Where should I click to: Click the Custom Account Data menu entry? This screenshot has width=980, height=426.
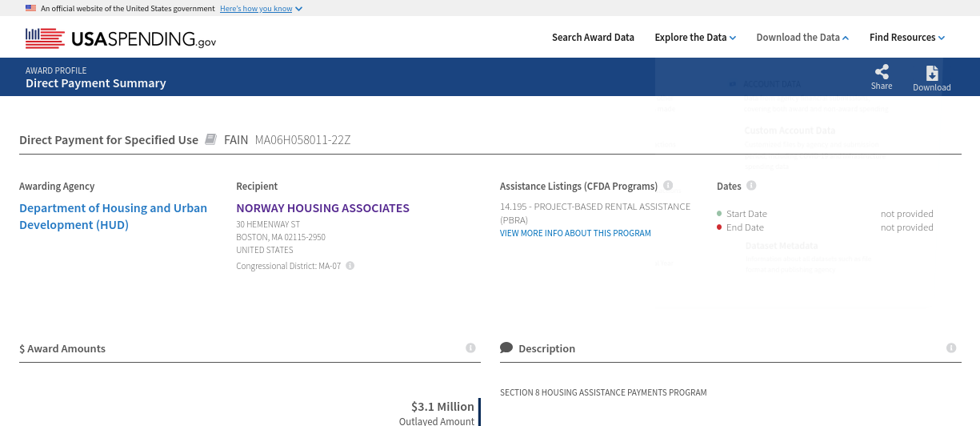pyautogui.click(x=790, y=131)
